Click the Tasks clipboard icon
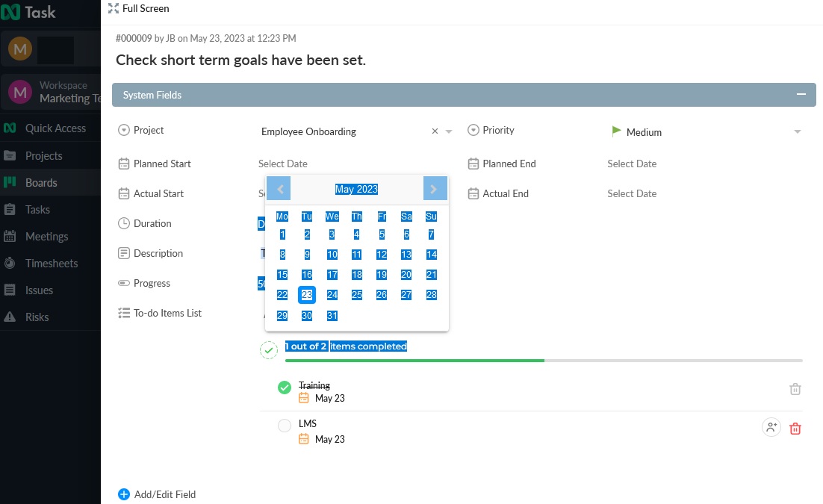 point(10,210)
